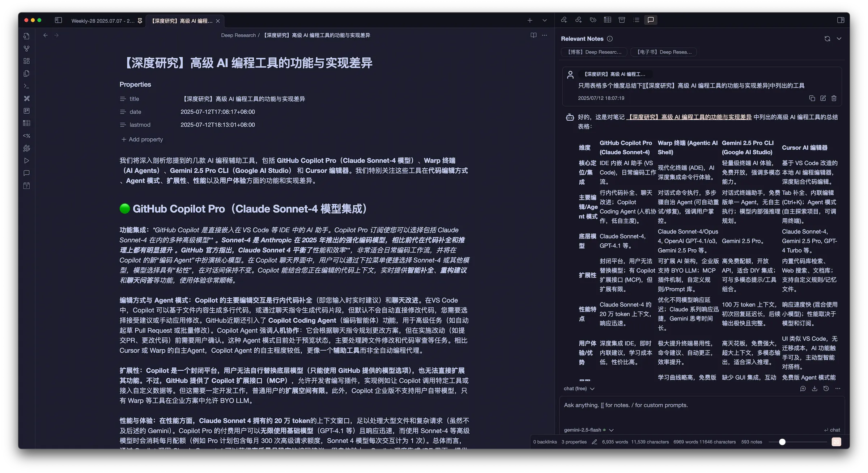Toggle editing mode pencil in status bar
The height and width of the screenshot is (473, 868).
pyautogui.click(x=594, y=442)
